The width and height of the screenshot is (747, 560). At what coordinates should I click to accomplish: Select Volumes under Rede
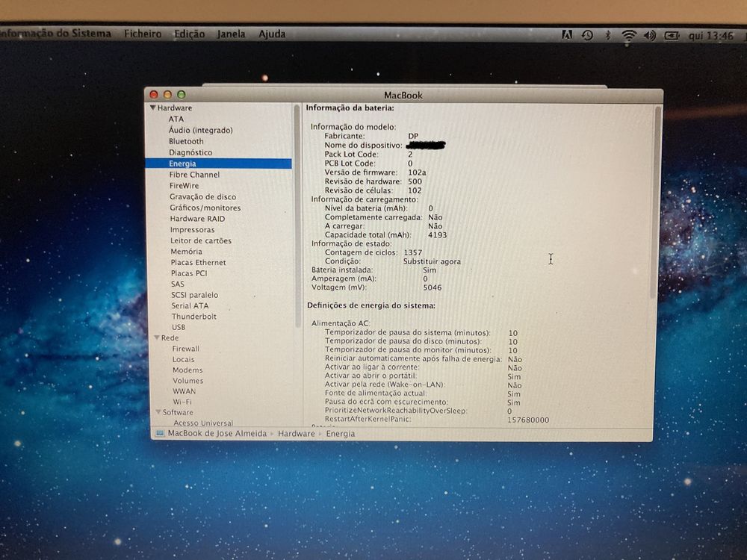tap(188, 381)
